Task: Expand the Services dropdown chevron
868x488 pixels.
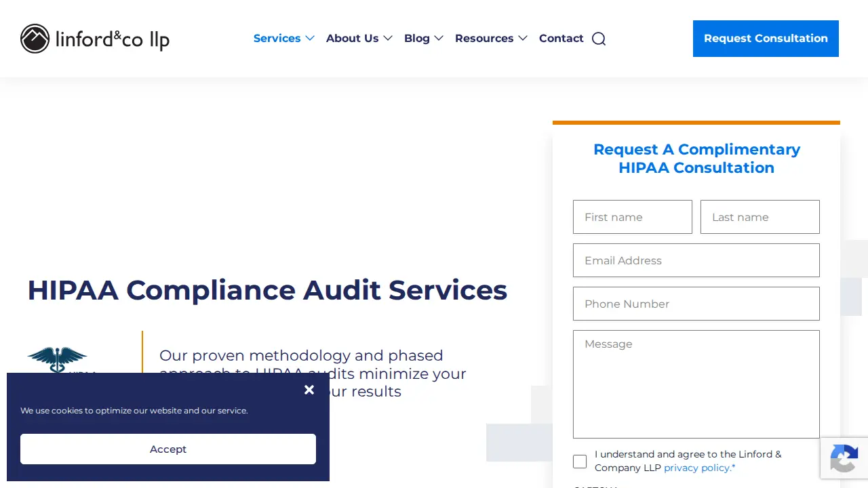Action: [310, 39]
